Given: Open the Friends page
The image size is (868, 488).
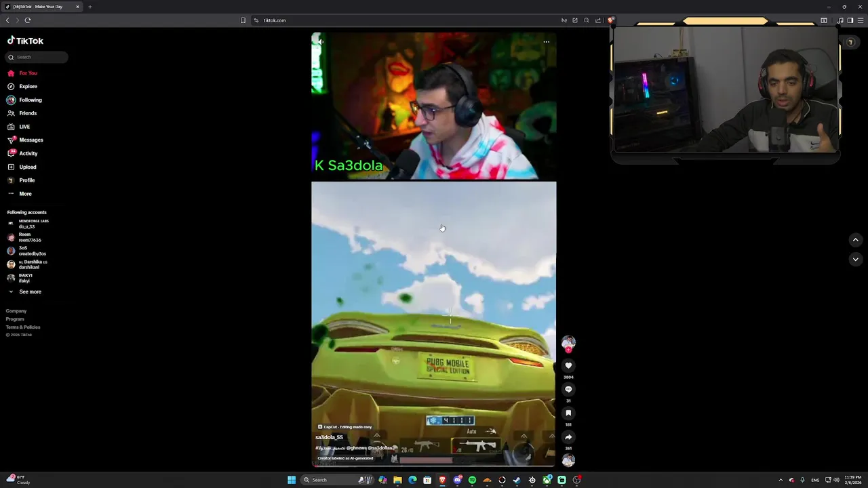Looking at the screenshot, I should tap(22, 113).
